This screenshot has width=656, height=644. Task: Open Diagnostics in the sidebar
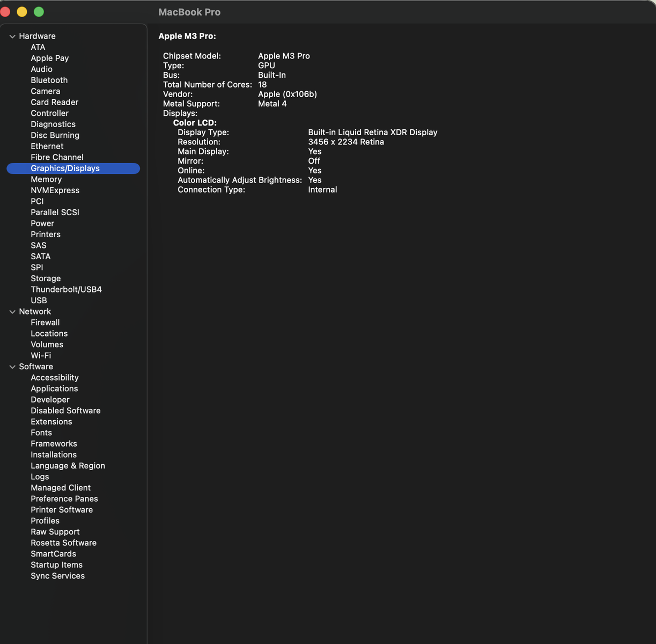click(x=53, y=124)
